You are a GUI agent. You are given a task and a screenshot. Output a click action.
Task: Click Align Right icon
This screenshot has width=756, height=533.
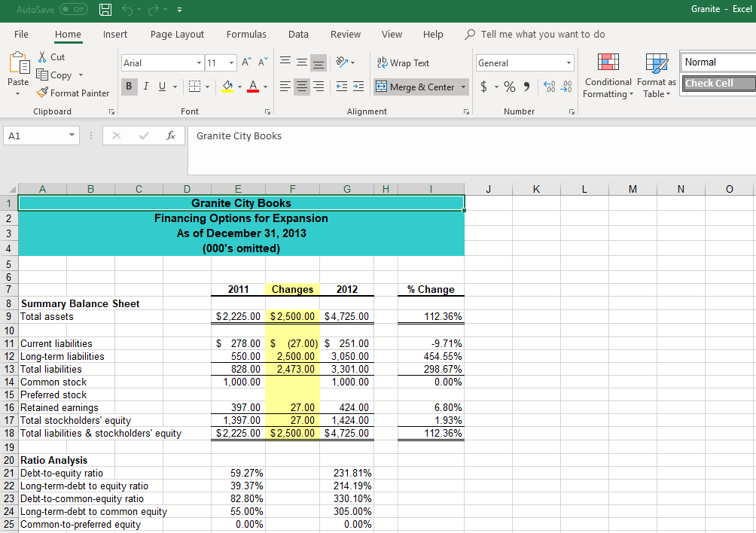319,87
